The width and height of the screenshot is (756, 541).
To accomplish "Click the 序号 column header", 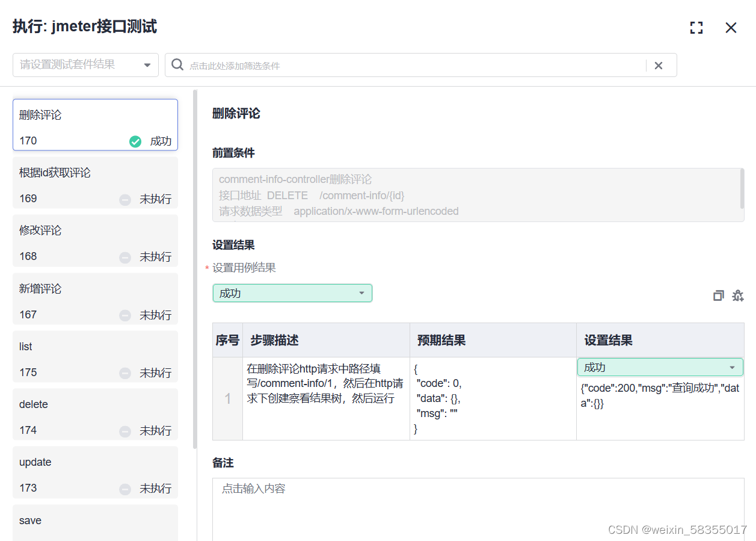I will click(x=227, y=340).
